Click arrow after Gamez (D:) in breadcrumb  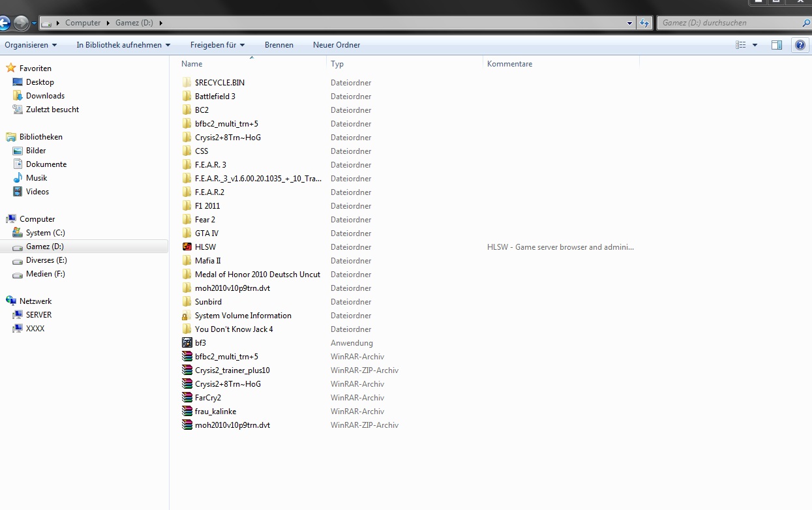pos(160,23)
